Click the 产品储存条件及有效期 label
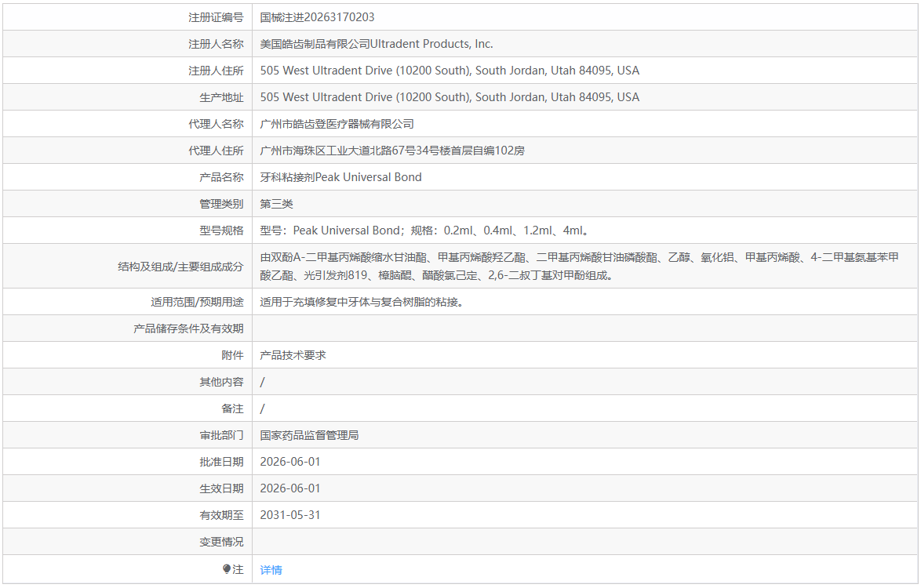The image size is (921, 588). [x=188, y=328]
